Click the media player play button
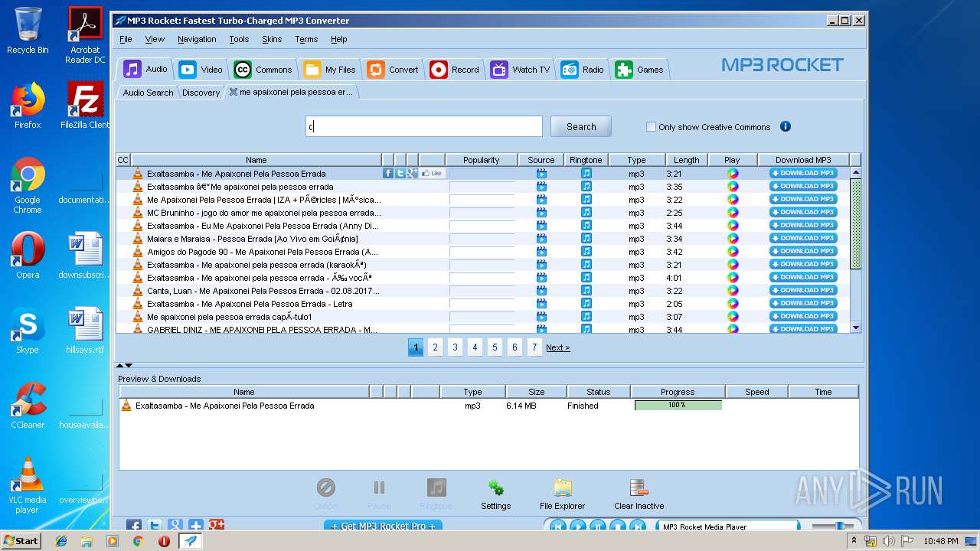Viewport: 980px width, 551px height. (x=578, y=526)
